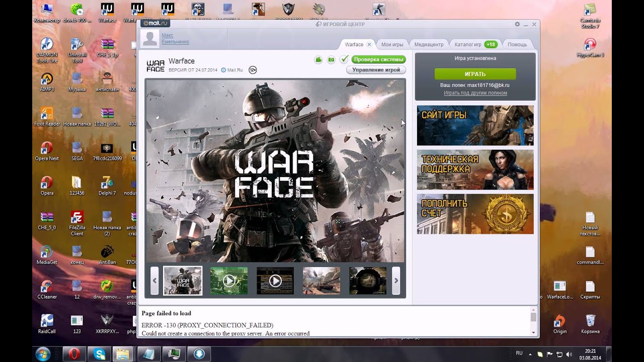Open WarfaceLo... desktop shortcut
This screenshot has width=644, height=362.
(560, 290)
